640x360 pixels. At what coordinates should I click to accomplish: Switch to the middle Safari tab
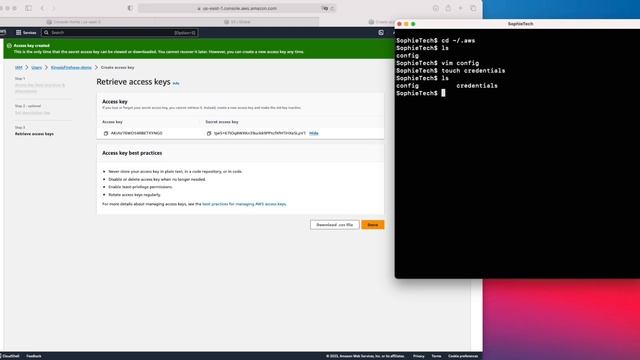click(238, 22)
